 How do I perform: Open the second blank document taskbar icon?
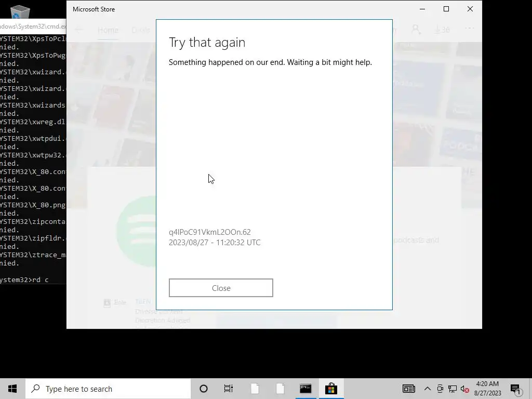coord(280,389)
